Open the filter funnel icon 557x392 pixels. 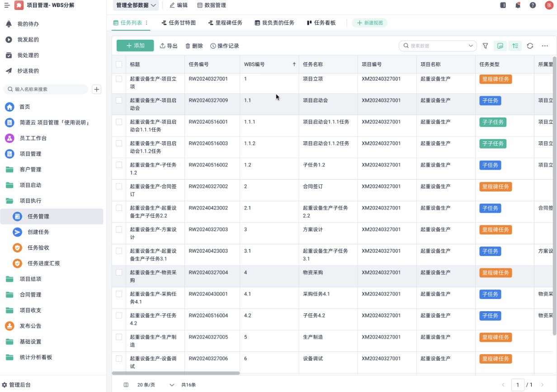click(x=485, y=46)
